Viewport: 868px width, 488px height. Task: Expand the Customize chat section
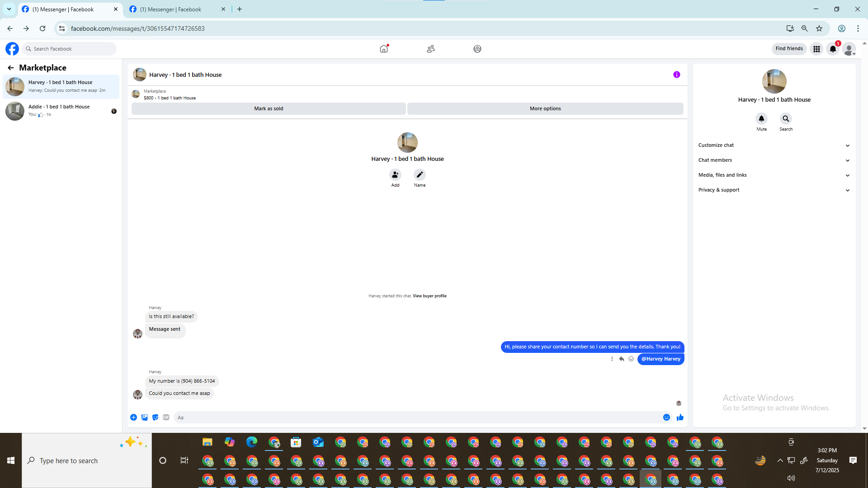pos(774,145)
